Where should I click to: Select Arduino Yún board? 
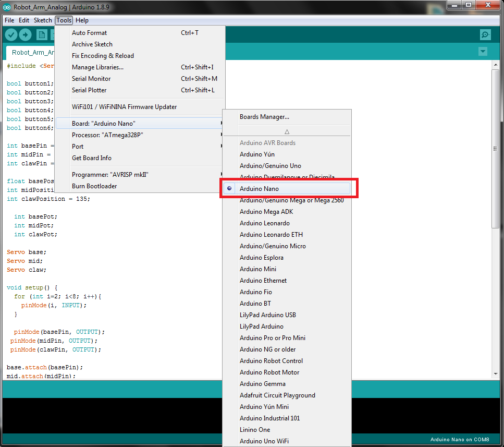(x=287, y=154)
